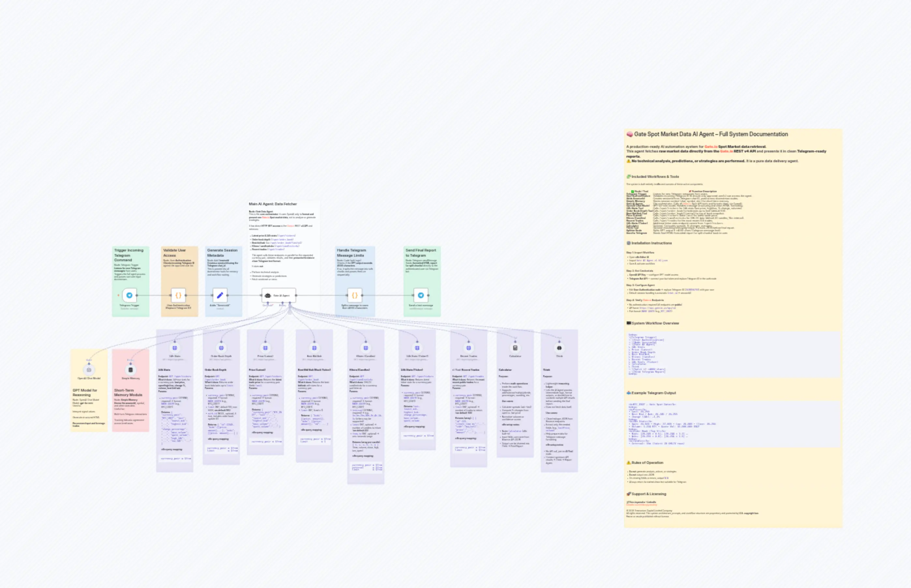Click the Klines (Candles) tool node
Viewport: 911px width, 588px height.
point(366,348)
